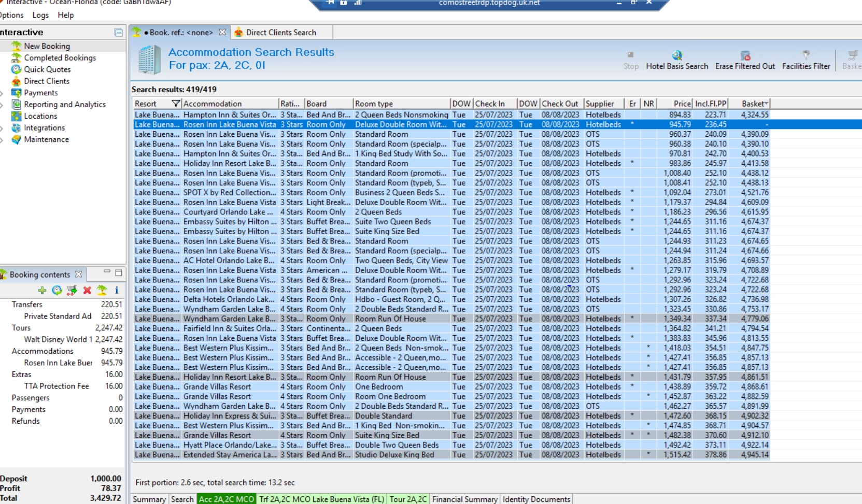Screen dimensions: 862x504
Task: Minimize the Booking contents panel
Action: (107, 272)
